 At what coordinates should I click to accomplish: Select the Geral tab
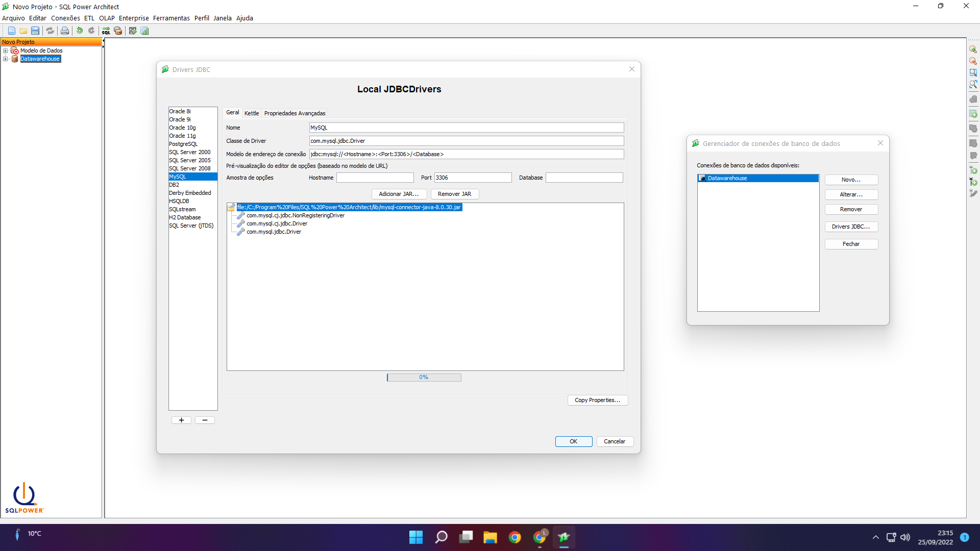click(233, 113)
